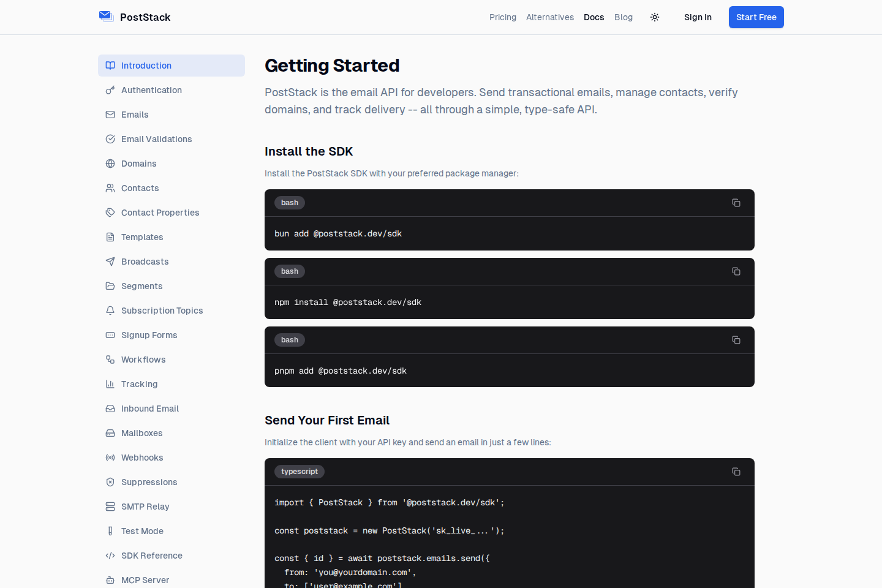The height and width of the screenshot is (588, 882).
Task: Click the Mailboxes tray icon
Action: coord(110,433)
